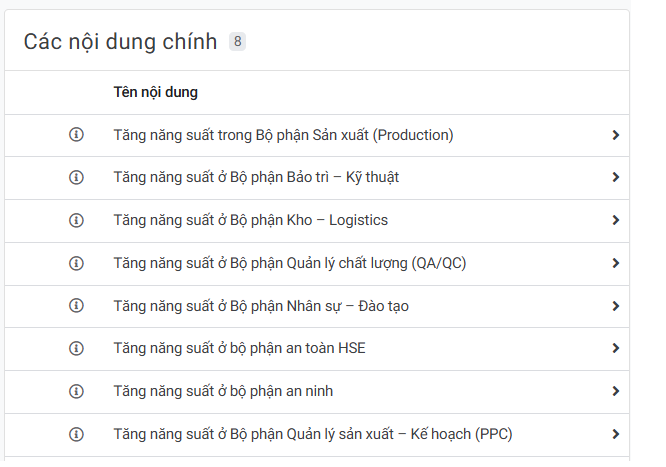Expand the Quản lý chất lượng (QA/QC) chevron
The width and height of the screenshot is (666, 467).
click(615, 263)
